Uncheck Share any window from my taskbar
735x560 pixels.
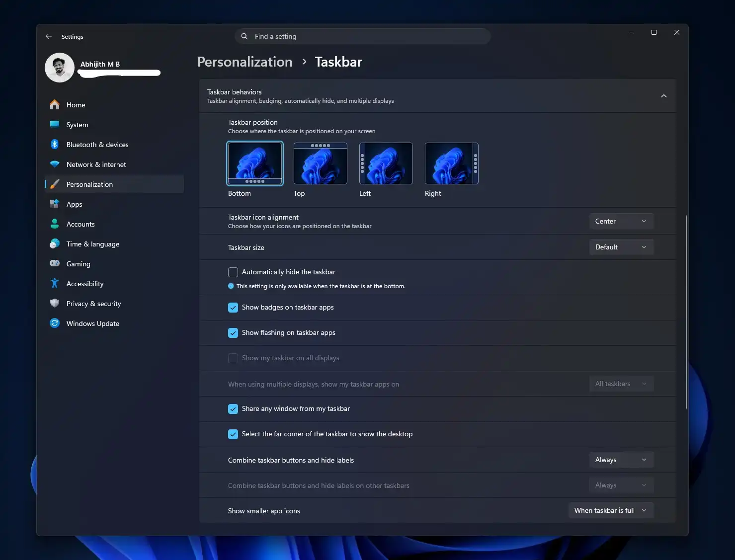(233, 409)
